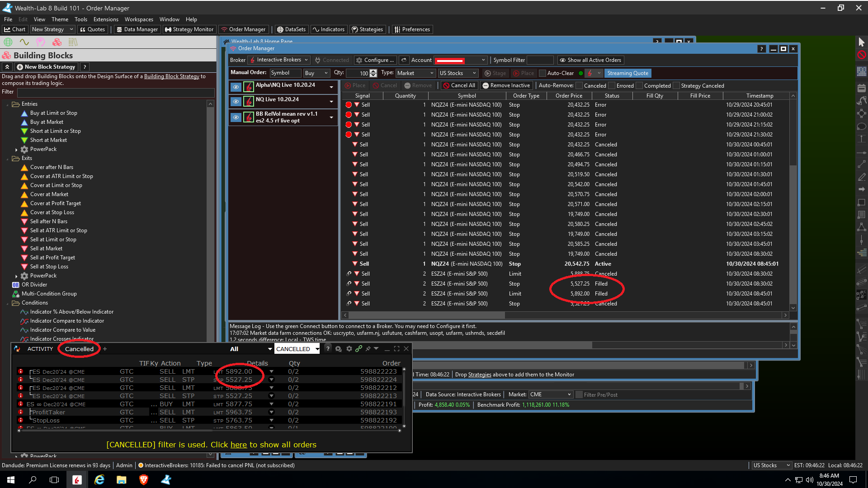Open the Interactive Brokers broker dropdown
The width and height of the screenshot is (868, 488).
click(279, 60)
